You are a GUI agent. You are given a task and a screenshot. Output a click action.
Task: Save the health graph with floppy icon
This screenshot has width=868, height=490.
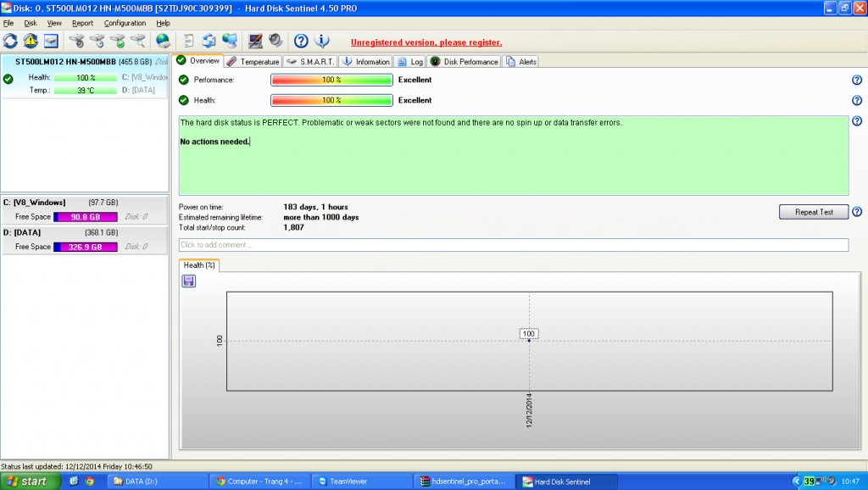[188, 281]
